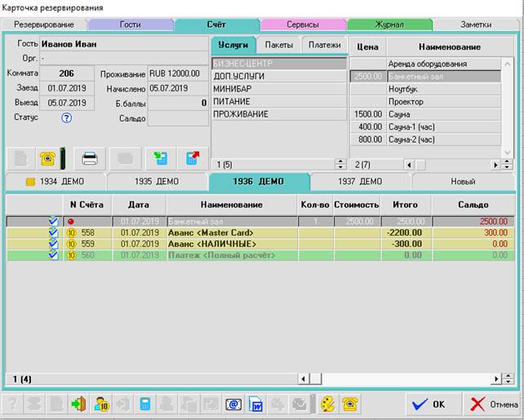Click the blue status question mark

click(x=67, y=117)
